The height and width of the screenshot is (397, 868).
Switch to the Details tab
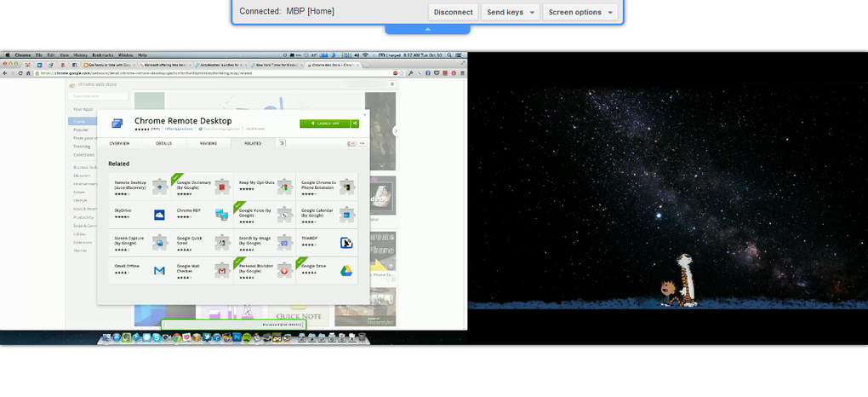(164, 144)
